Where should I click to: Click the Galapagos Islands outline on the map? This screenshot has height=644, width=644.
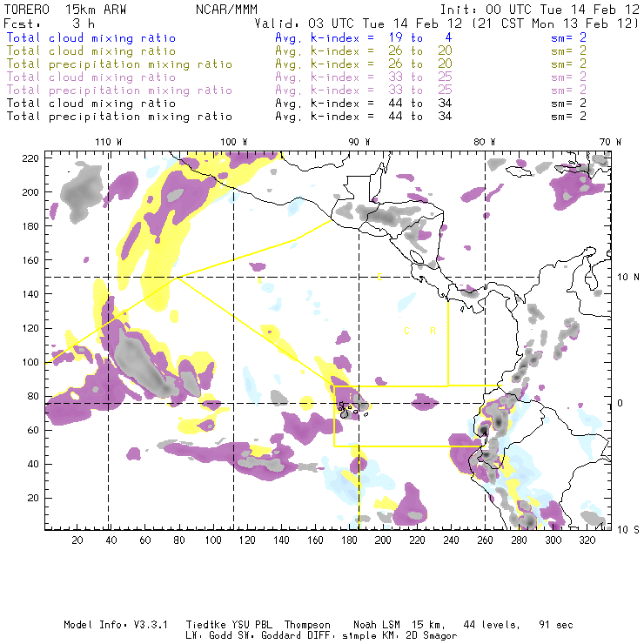tap(345, 408)
